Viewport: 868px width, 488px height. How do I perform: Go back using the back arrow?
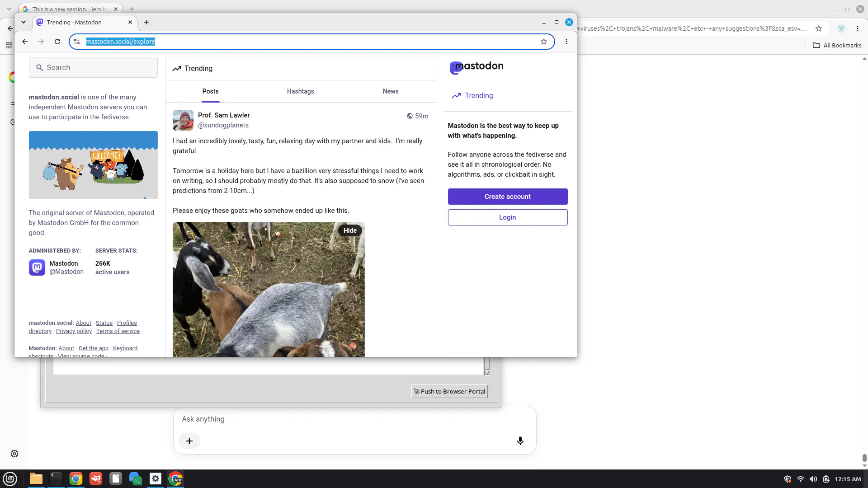click(25, 42)
